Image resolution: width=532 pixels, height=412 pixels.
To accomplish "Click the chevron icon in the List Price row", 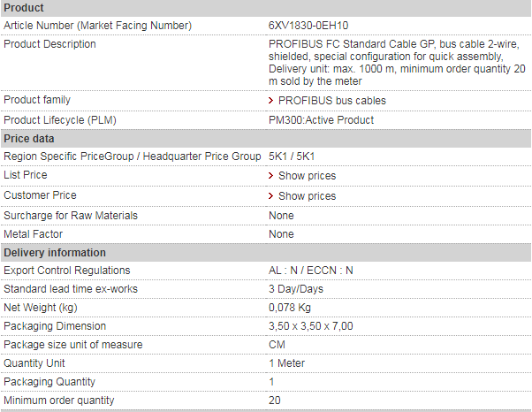I will click(271, 176).
